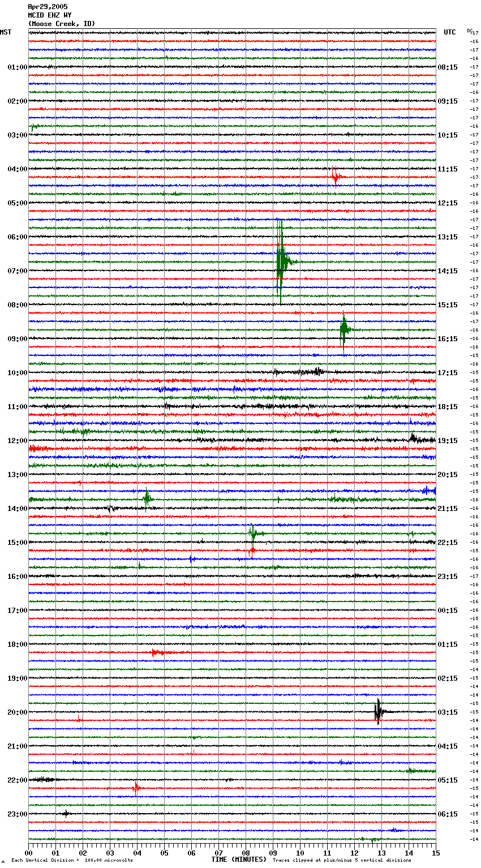481x868 pixels.
Task: Select the 18:00 MST time label
Action: tap(18, 644)
